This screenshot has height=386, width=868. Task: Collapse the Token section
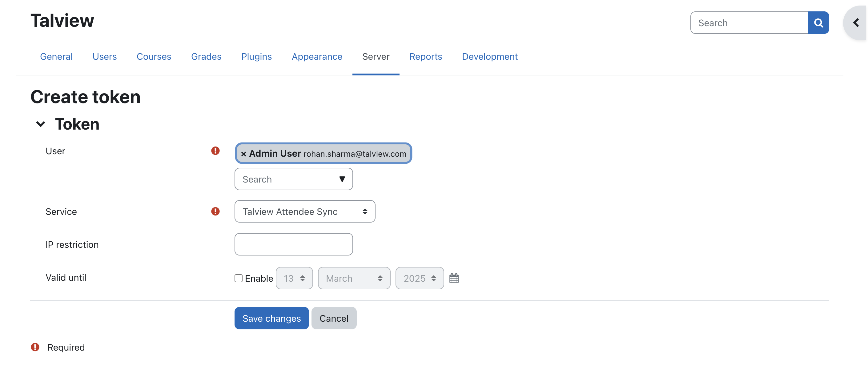tap(40, 124)
